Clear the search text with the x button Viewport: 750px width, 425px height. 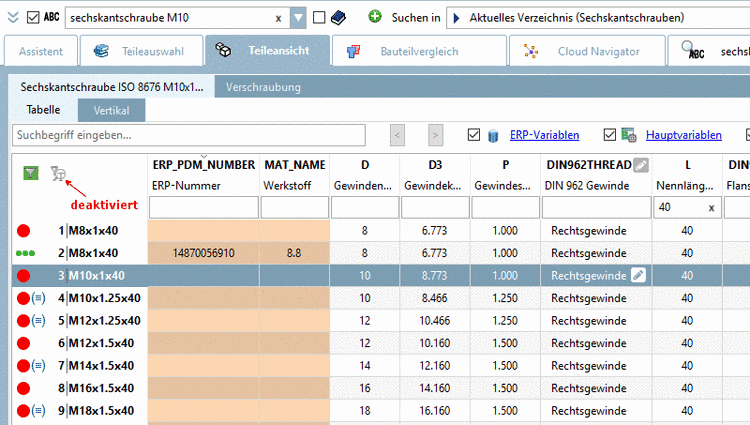click(x=278, y=18)
